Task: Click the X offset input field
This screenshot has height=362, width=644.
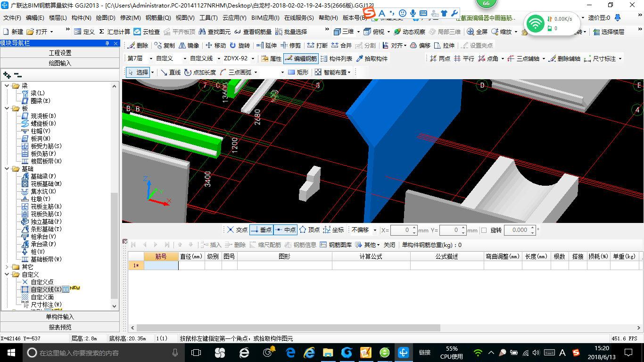Action: [x=401, y=230]
